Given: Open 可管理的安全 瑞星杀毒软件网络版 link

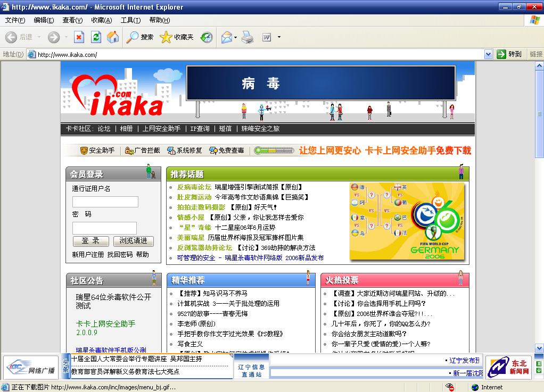Looking at the screenshot, I should (x=250, y=258).
